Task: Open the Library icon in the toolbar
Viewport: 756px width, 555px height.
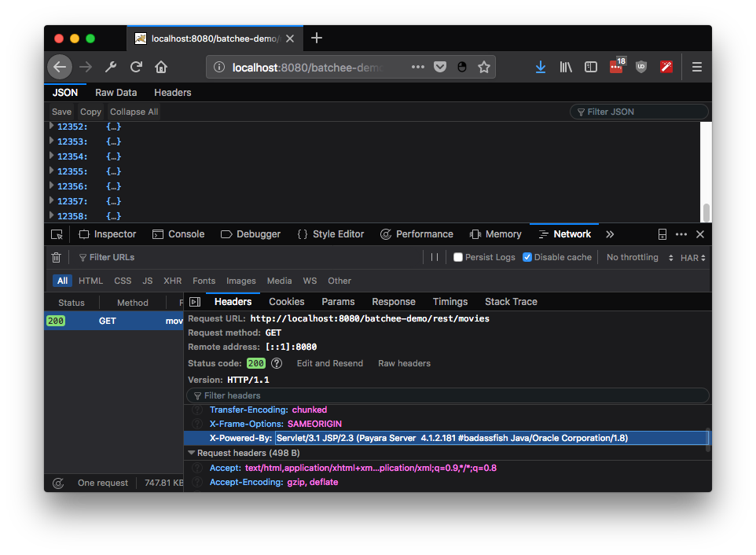Action: [565, 67]
